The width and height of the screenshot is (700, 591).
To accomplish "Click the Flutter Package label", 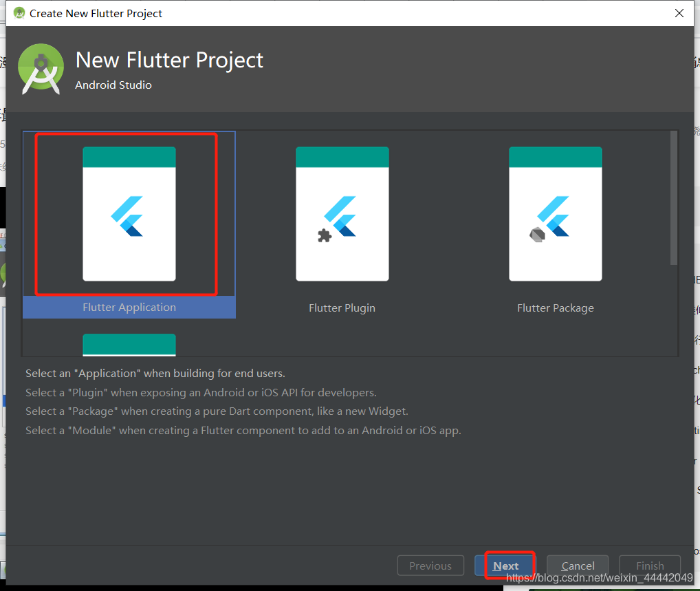I will [x=556, y=308].
